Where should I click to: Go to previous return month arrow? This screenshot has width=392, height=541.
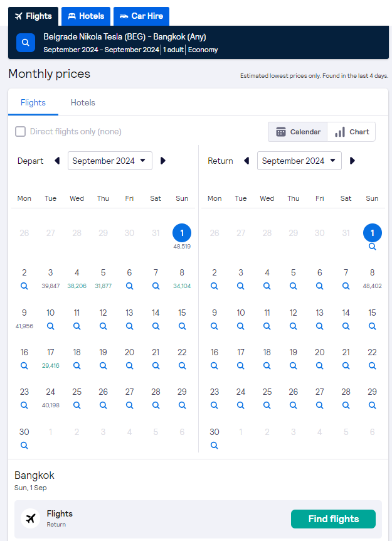click(x=246, y=161)
